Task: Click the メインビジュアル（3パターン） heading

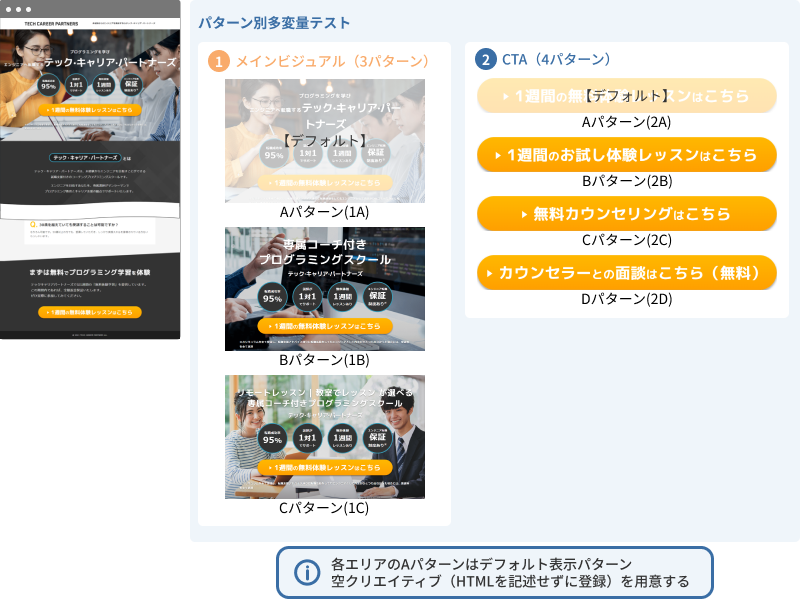Action: (x=332, y=61)
